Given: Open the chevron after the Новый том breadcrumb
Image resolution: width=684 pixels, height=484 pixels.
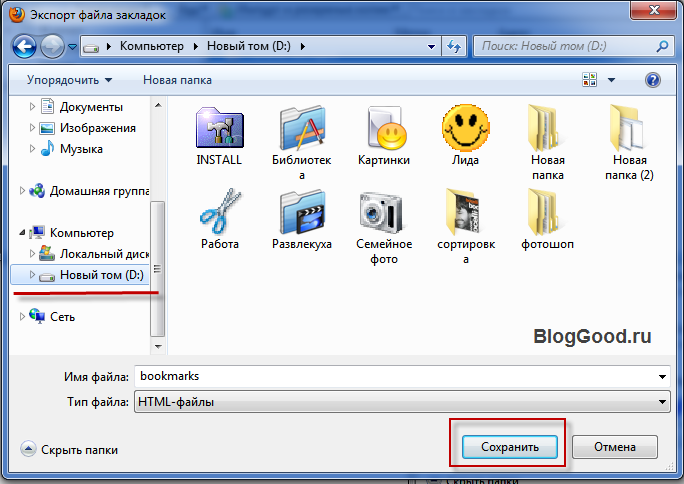Looking at the screenshot, I should click(302, 46).
